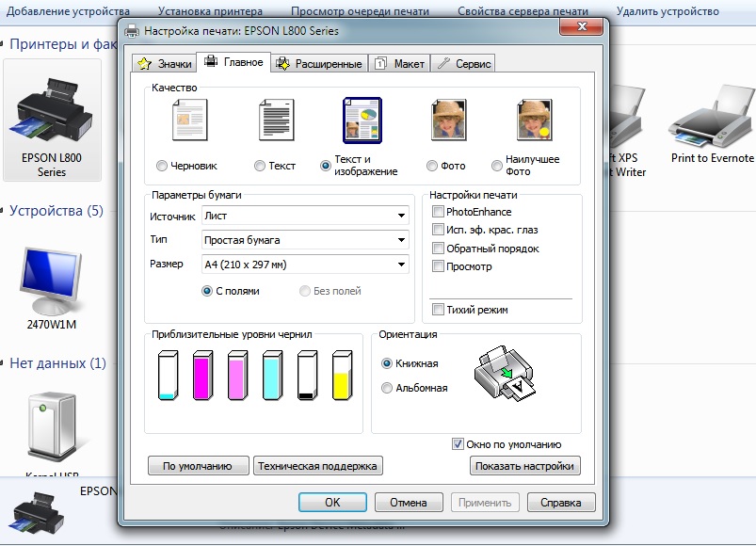Click the printer icon in the dialog title bar
Screen dimensions: 756x546
132,31
